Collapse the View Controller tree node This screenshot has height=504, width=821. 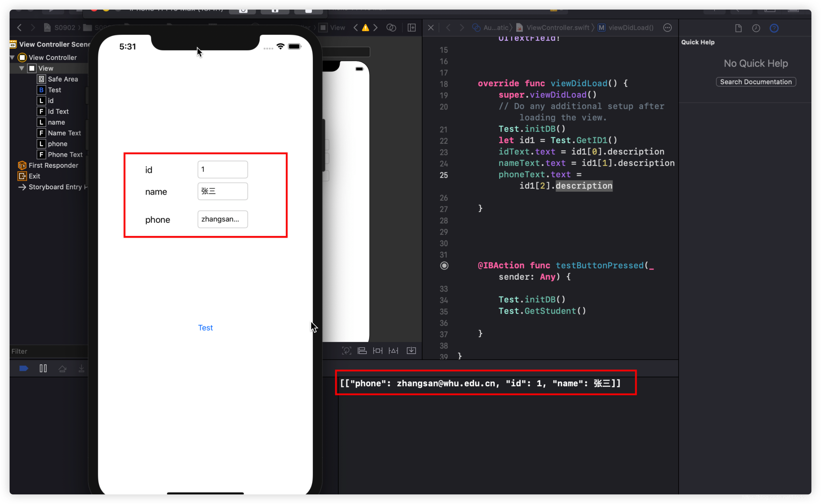click(x=12, y=57)
